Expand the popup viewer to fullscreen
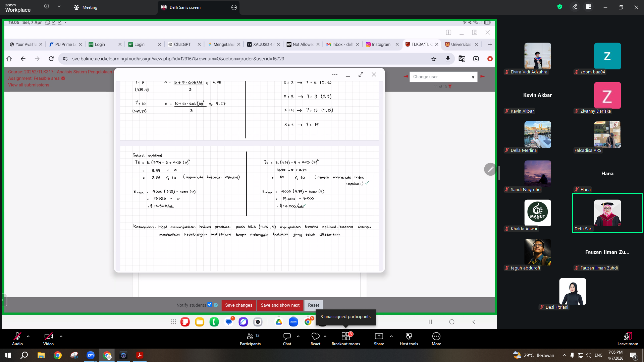644x362 pixels. [x=361, y=74]
